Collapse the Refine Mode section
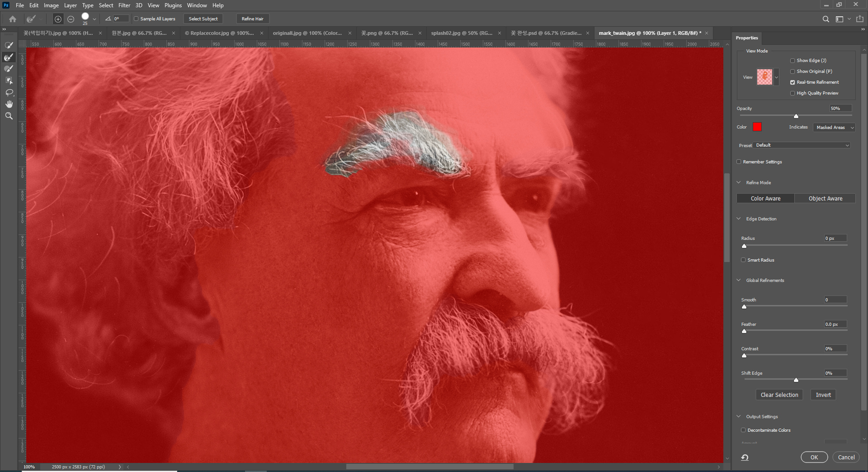Viewport: 868px width, 472px height. 739,183
